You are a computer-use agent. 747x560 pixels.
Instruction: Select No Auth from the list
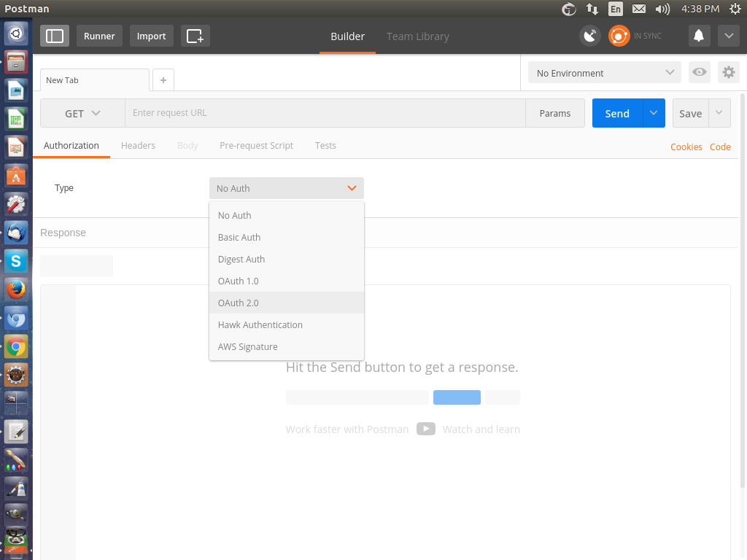tap(286, 215)
